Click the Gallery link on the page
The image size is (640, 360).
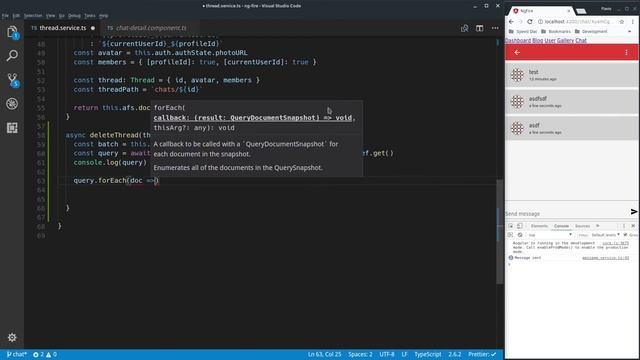pyautogui.click(x=565, y=40)
